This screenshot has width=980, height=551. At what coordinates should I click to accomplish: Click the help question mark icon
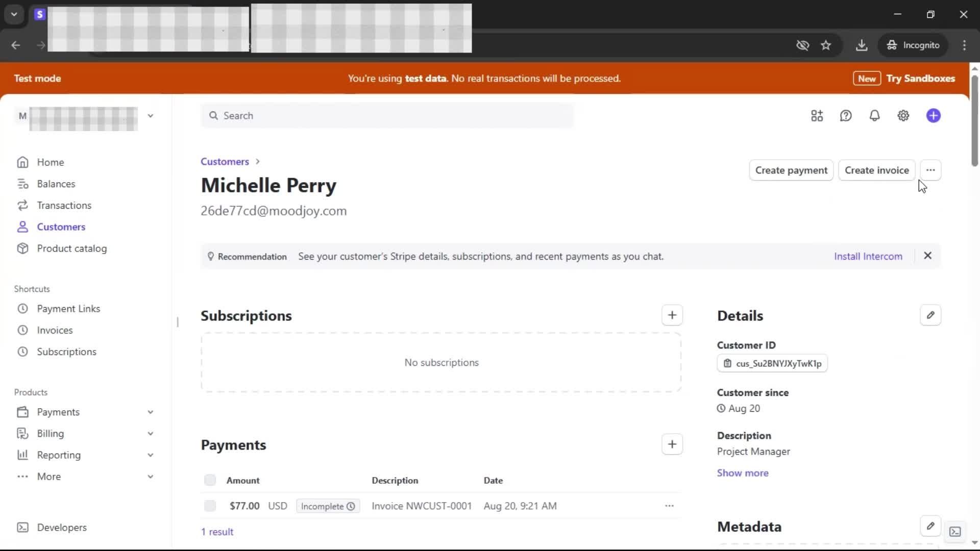pos(846,116)
